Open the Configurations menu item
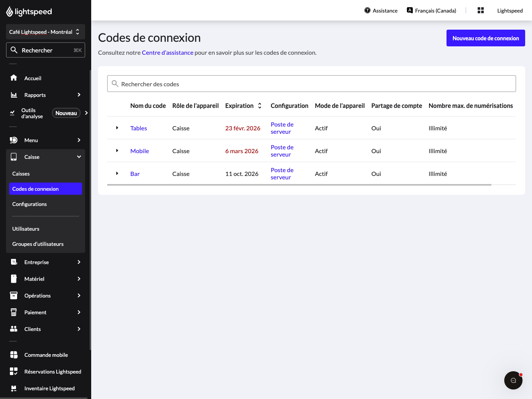The width and height of the screenshot is (532, 399). pos(46,204)
